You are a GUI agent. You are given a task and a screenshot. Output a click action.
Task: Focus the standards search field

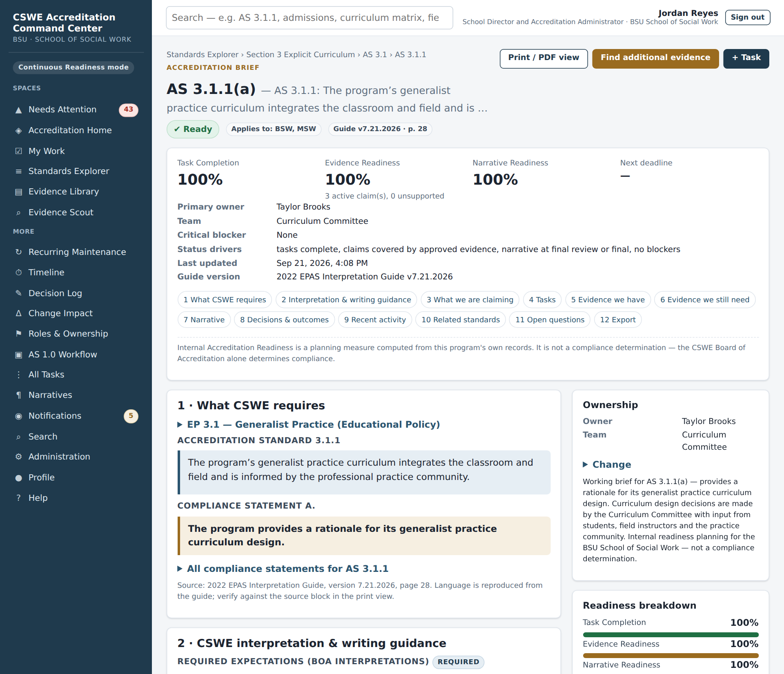(310, 18)
